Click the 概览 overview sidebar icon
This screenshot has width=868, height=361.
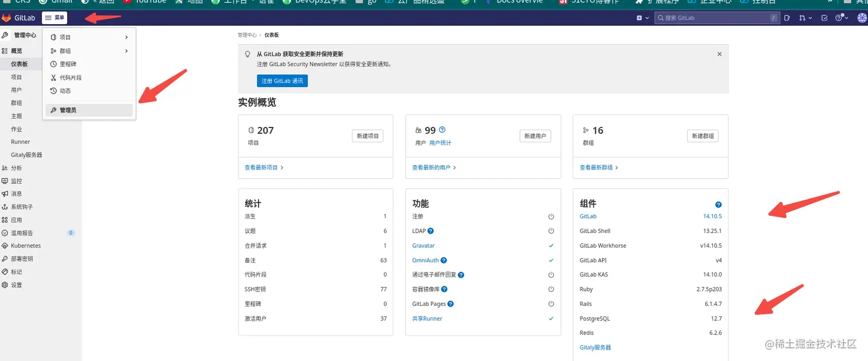point(5,51)
